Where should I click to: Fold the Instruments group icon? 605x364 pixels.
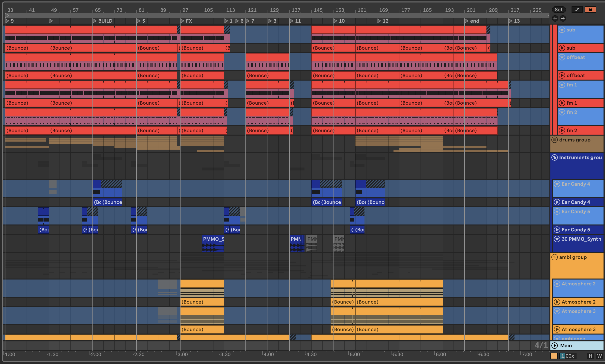click(x=555, y=158)
